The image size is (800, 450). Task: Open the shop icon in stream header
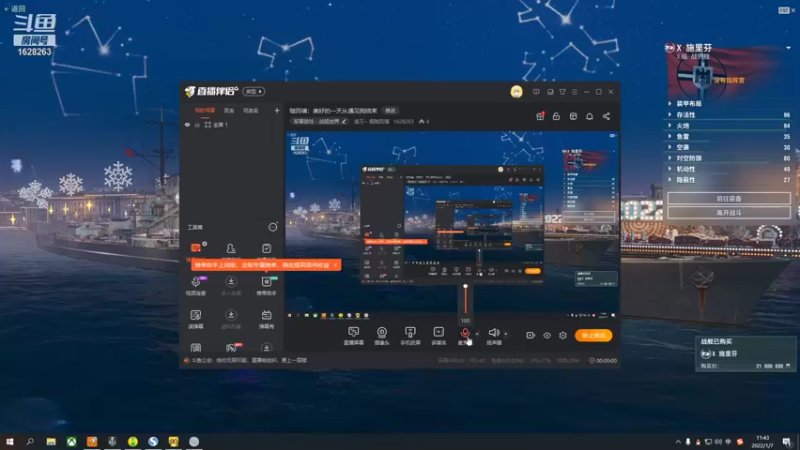(x=573, y=116)
